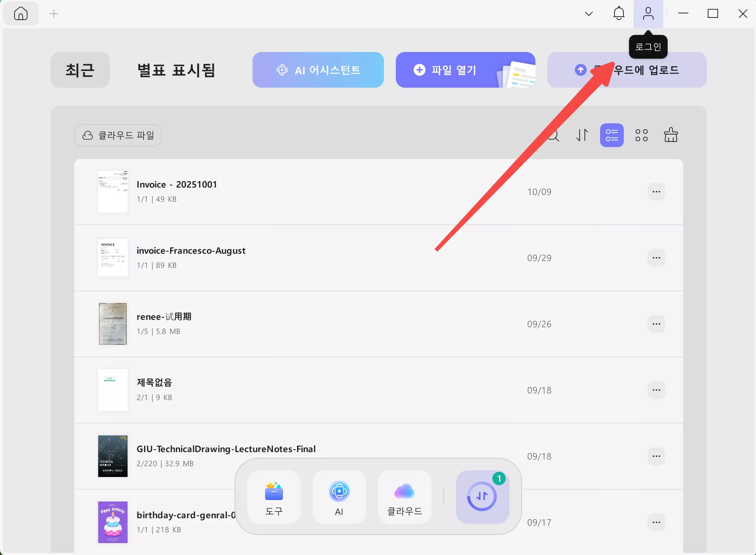
Task: Open the 도구 tools panel
Action: tap(274, 497)
